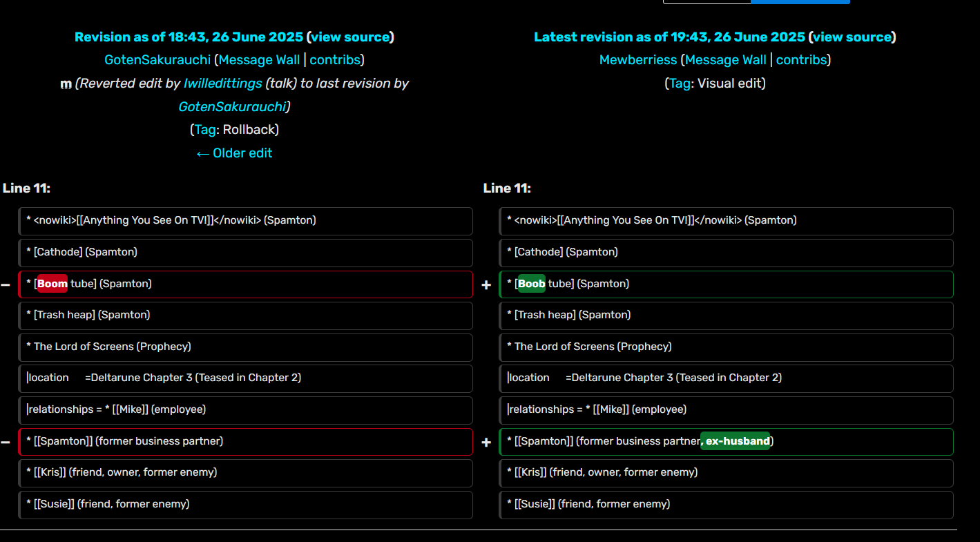Click the minor edit 'm' abbreviation
This screenshot has height=542, width=980.
(66, 84)
